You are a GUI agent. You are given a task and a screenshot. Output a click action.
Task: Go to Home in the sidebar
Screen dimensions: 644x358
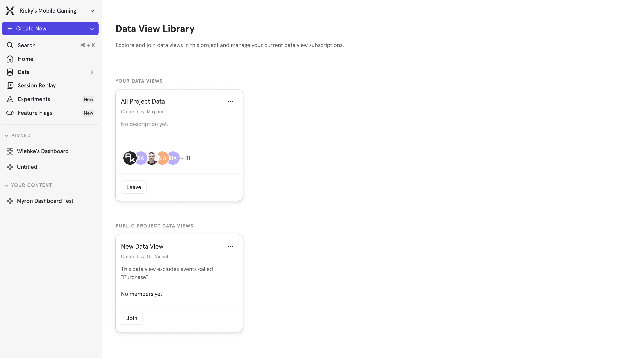(25, 59)
